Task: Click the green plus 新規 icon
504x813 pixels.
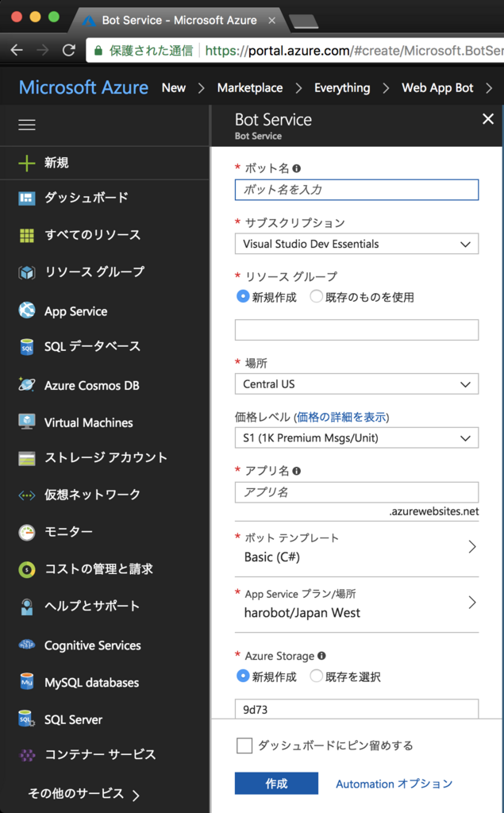Action: [26, 163]
